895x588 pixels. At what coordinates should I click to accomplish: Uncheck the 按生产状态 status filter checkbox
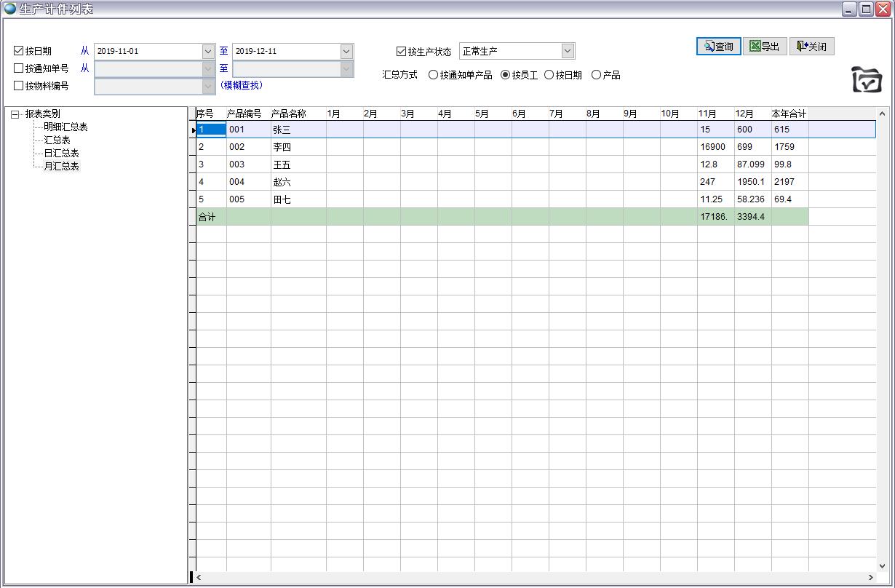point(401,50)
